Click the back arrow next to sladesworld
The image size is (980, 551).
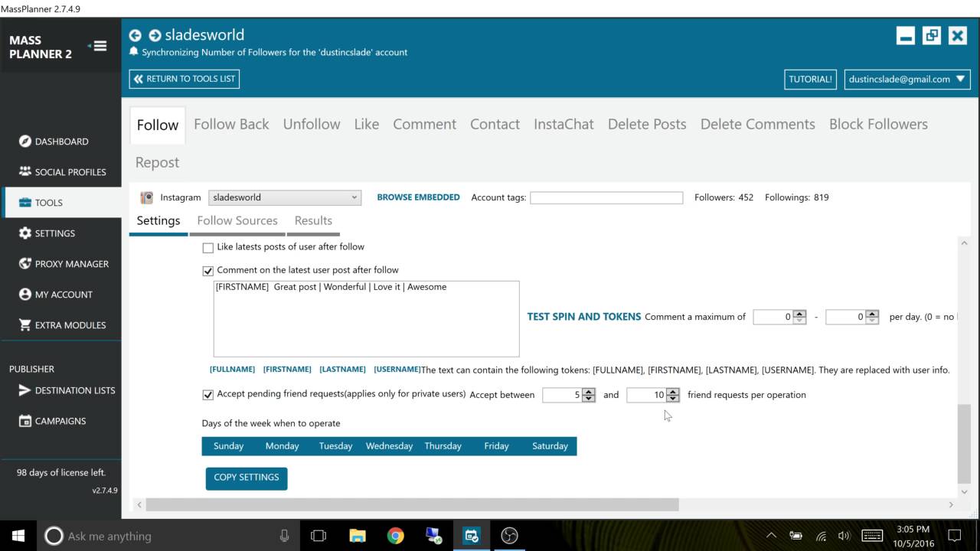136,35
